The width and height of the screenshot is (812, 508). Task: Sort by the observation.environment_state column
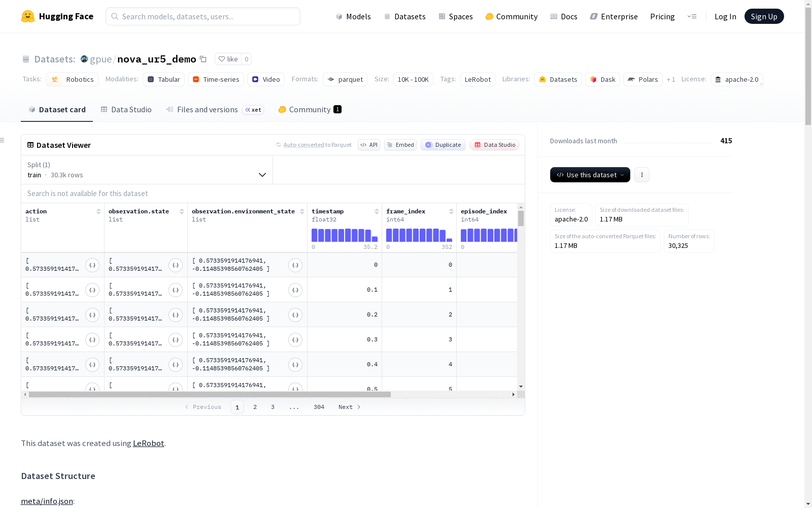[302, 211]
